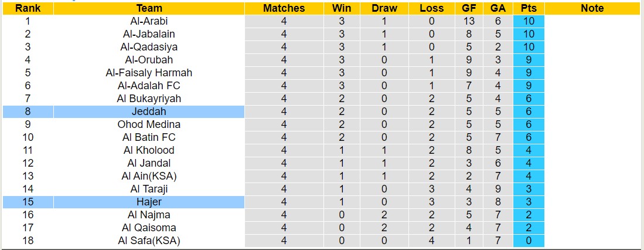
Task: Select the Loss column header
Action: click(432, 8)
